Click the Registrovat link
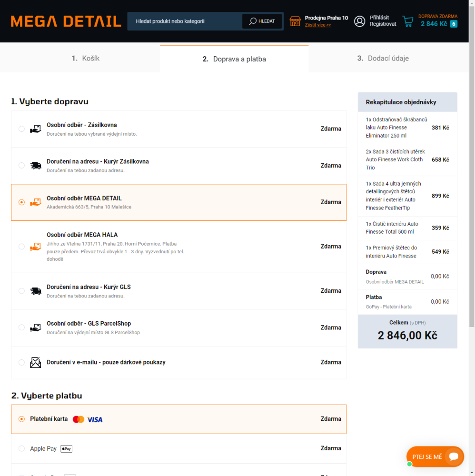The width and height of the screenshot is (475, 476). click(x=383, y=24)
